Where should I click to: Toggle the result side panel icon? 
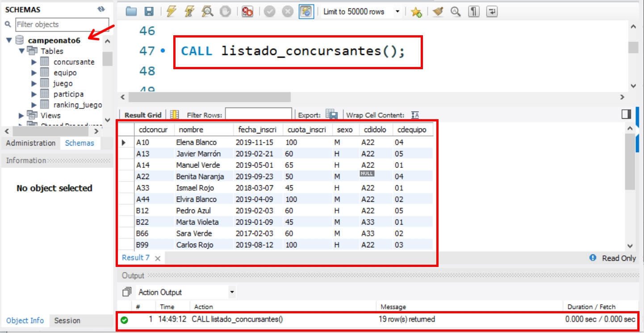[626, 114]
